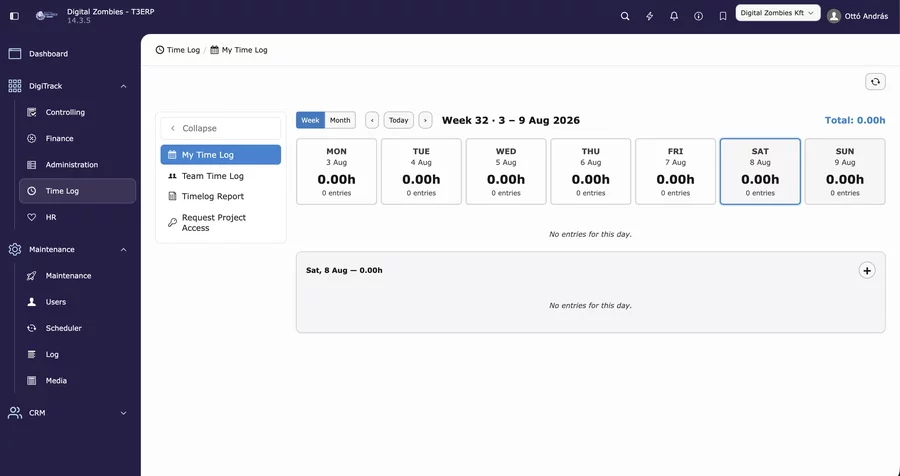
Task: Click the info circle icon
Action: [x=699, y=16]
